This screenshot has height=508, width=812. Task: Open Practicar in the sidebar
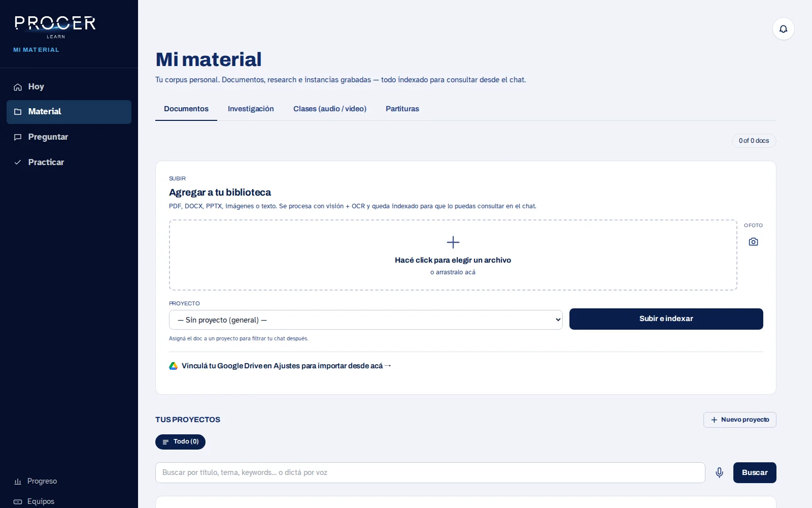point(69,163)
